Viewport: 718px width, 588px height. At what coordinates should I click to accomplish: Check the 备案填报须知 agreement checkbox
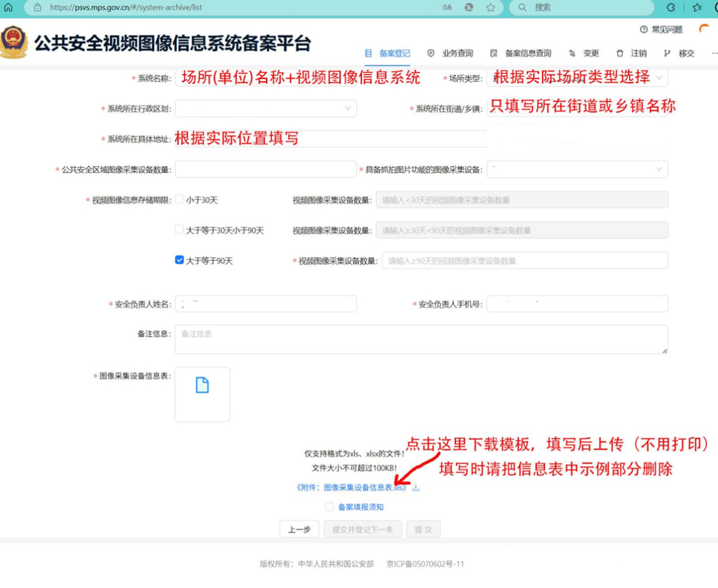tap(329, 506)
